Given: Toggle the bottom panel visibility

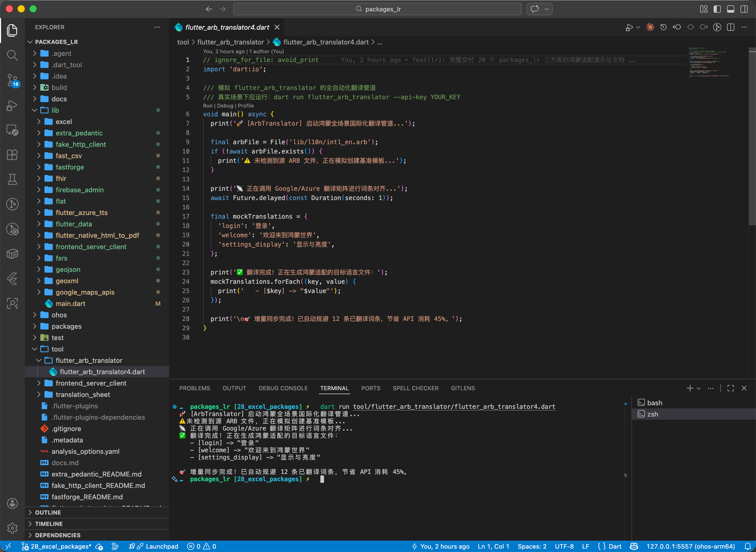Looking at the screenshot, I should click(731, 9).
